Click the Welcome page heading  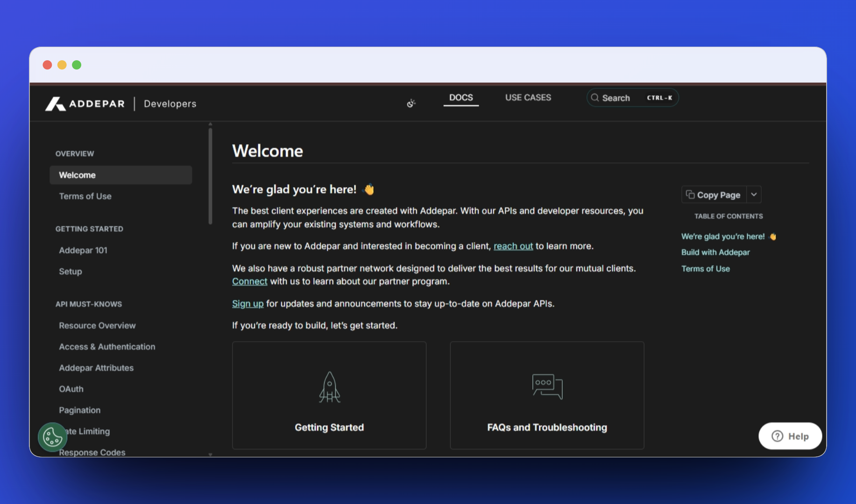click(x=268, y=151)
